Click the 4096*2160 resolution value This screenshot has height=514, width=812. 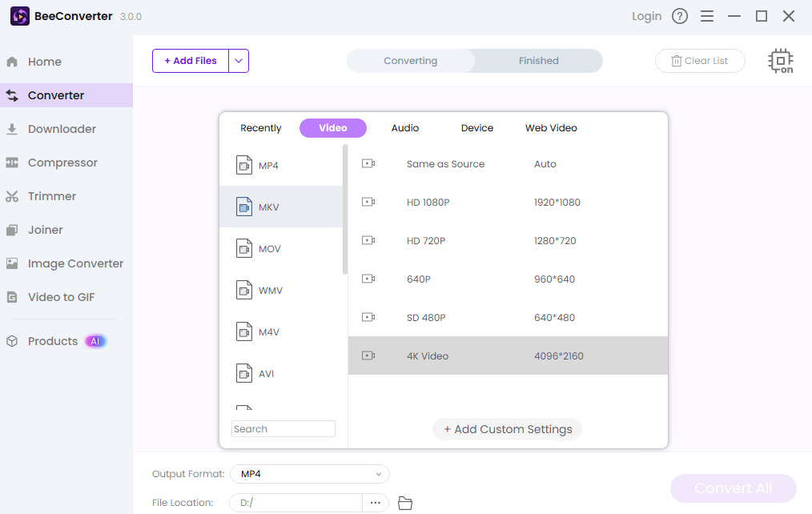click(559, 355)
